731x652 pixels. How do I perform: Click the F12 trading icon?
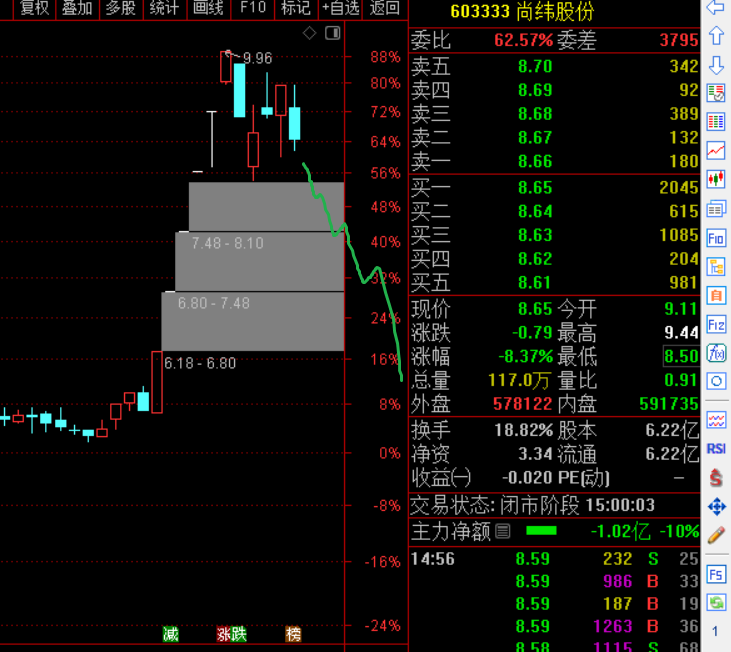pyautogui.click(x=716, y=324)
